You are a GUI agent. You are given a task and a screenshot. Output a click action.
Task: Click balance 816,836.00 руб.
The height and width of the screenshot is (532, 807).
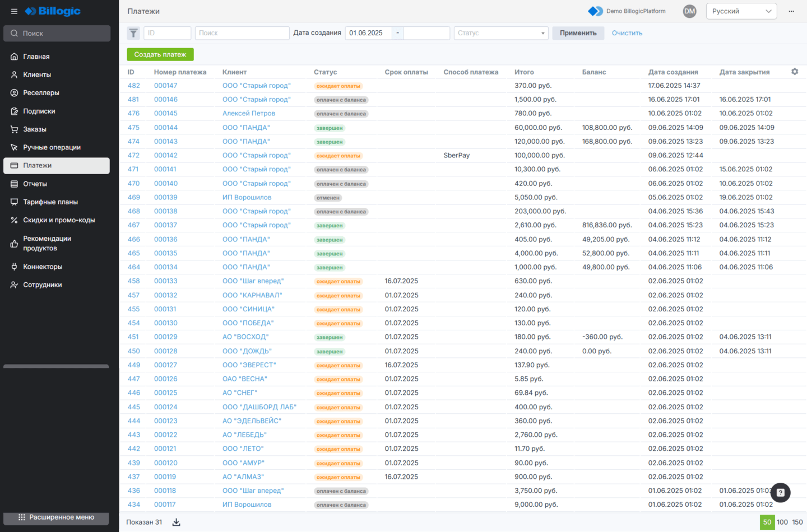click(607, 225)
